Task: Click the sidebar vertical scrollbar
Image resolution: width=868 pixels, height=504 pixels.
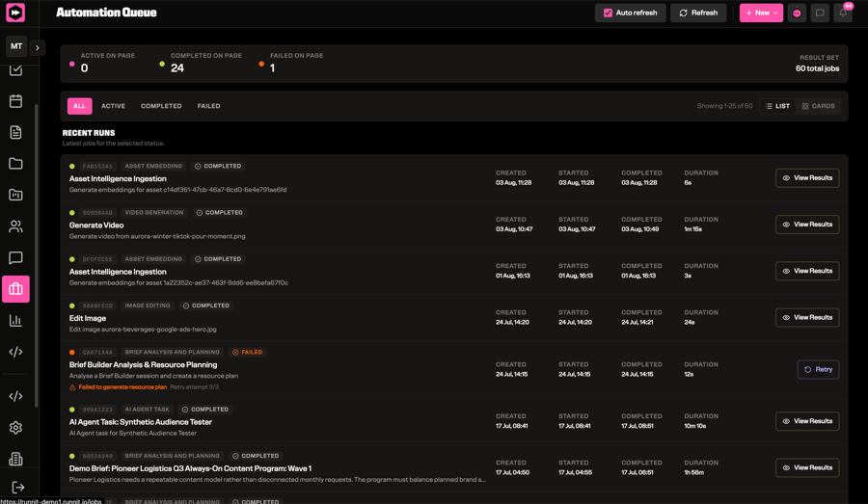Action: coord(37,255)
